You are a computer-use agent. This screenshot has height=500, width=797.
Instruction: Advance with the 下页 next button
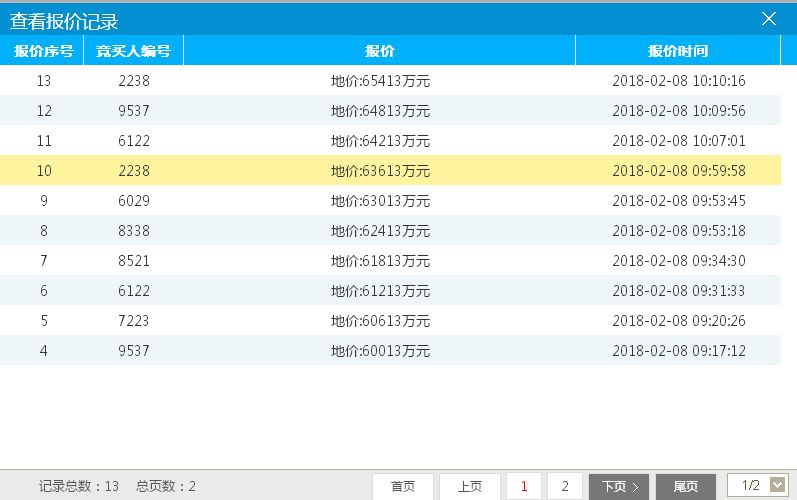tap(619, 487)
